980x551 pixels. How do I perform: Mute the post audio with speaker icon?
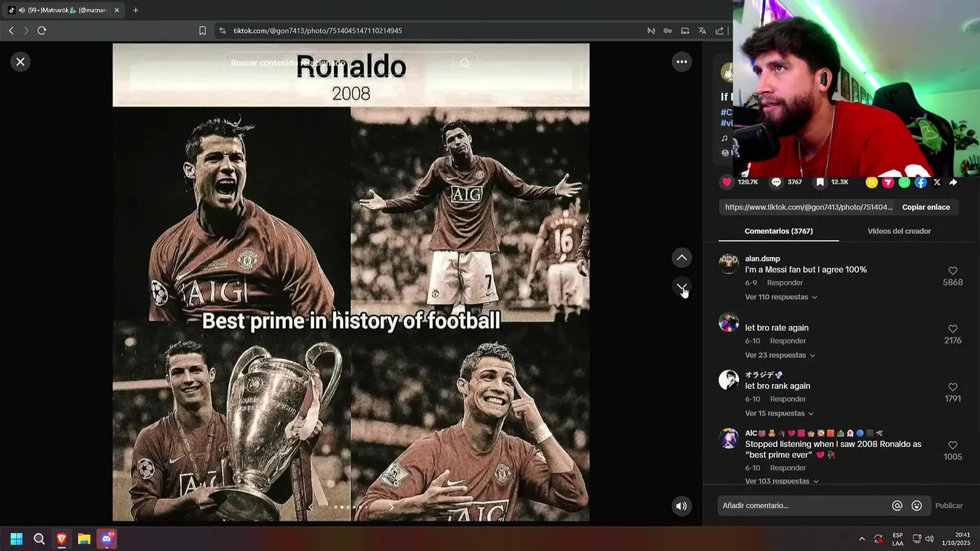tap(681, 506)
